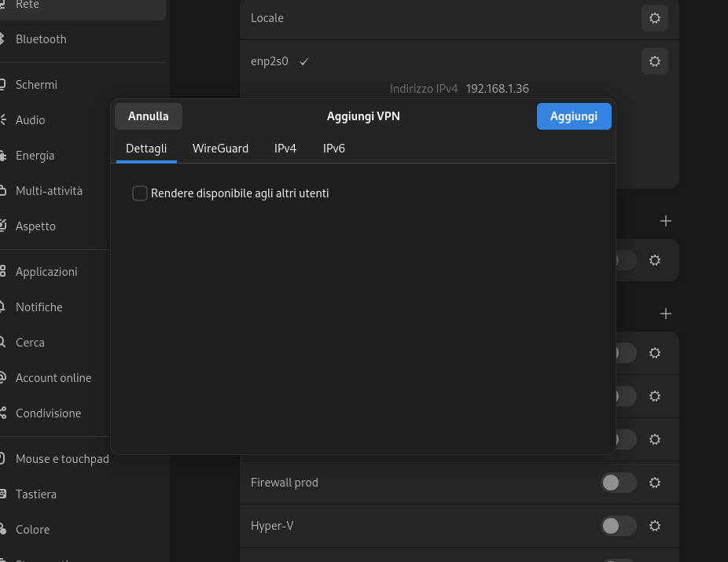Toggle the Firewall prod VPN switch
728x562 pixels.
pyautogui.click(x=618, y=483)
